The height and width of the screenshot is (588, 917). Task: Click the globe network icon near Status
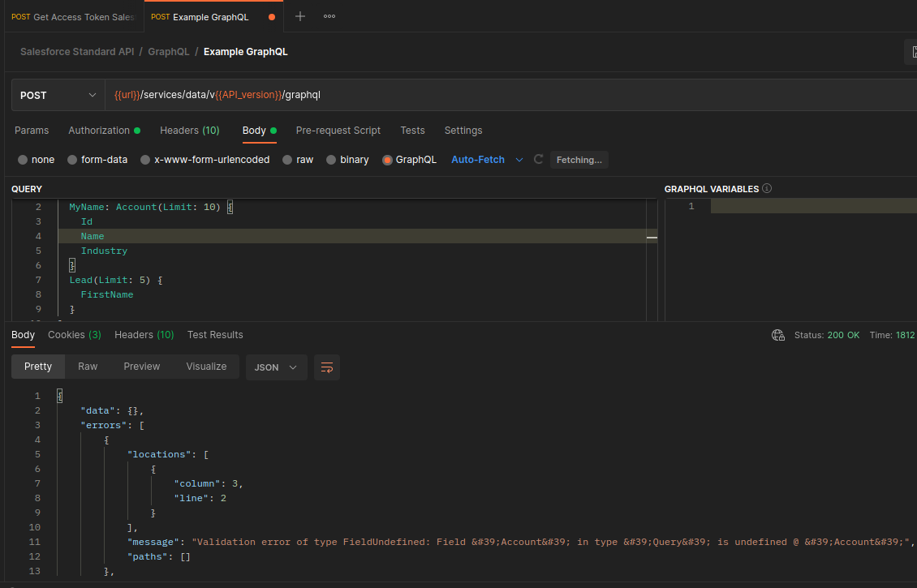click(778, 335)
